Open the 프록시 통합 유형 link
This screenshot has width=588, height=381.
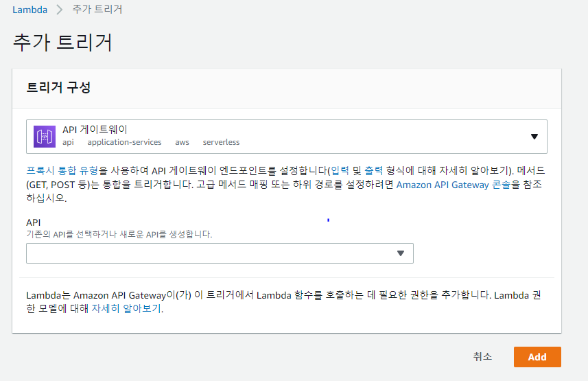point(62,171)
